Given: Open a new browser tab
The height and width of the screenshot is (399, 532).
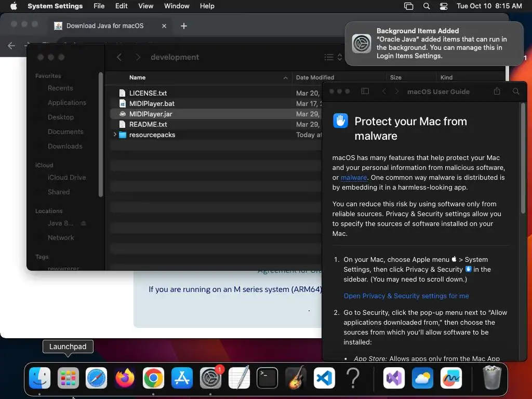Looking at the screenshot, I should 184,26.
